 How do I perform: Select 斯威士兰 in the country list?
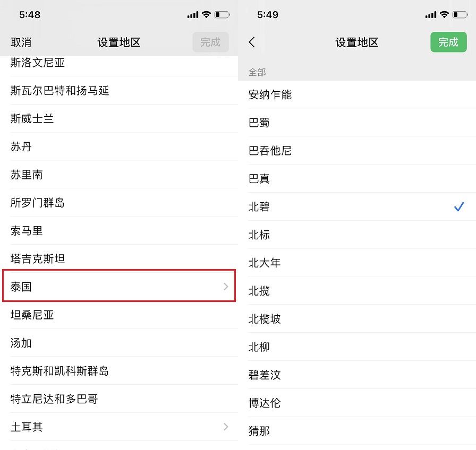[x=32, y=119]
